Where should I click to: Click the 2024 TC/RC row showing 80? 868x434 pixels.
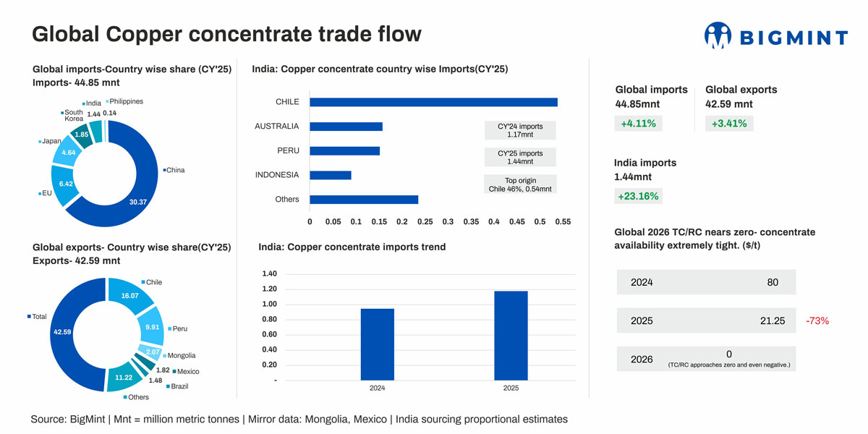[x=706, y=282]
